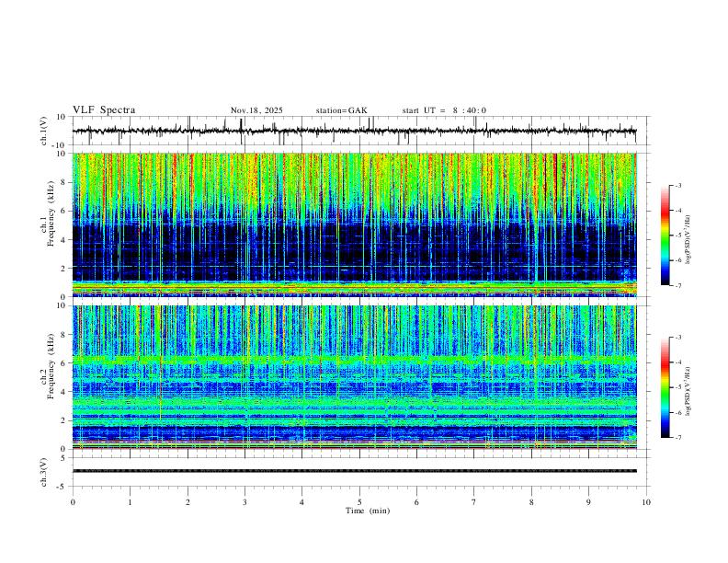Click the lower color bar '-7' label
The image size is (728, 563).
tap(678, 438)
